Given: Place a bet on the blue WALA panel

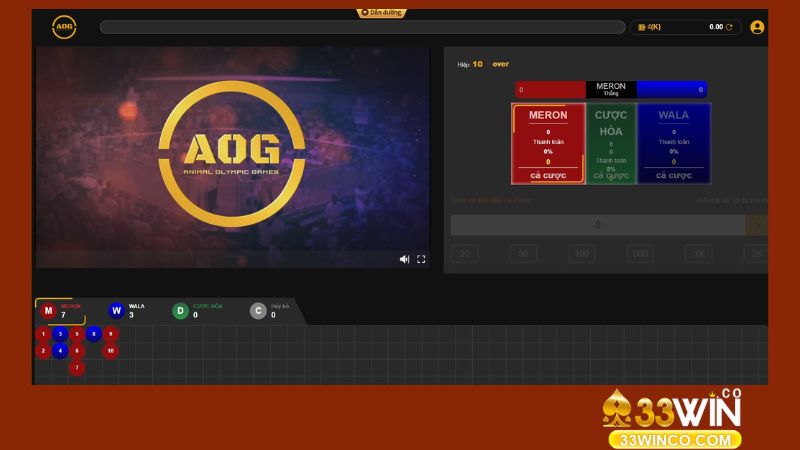Looking at the screenshot, I should 673,143.
